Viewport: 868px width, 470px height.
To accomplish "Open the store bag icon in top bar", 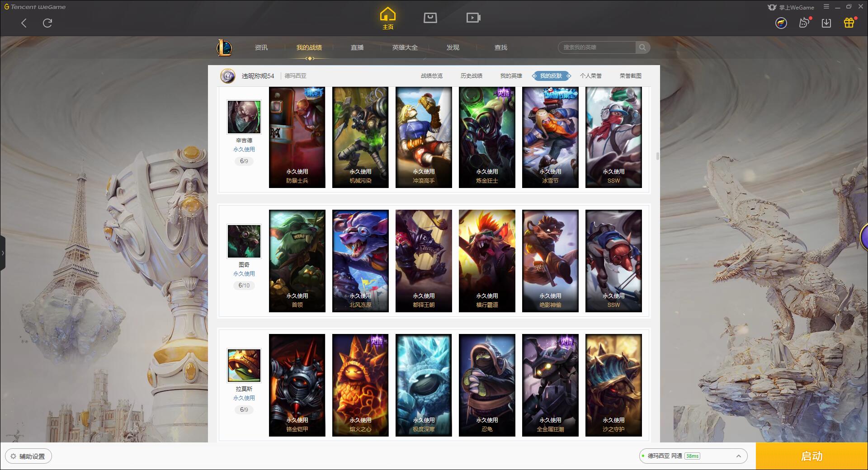I will (430, 18).
